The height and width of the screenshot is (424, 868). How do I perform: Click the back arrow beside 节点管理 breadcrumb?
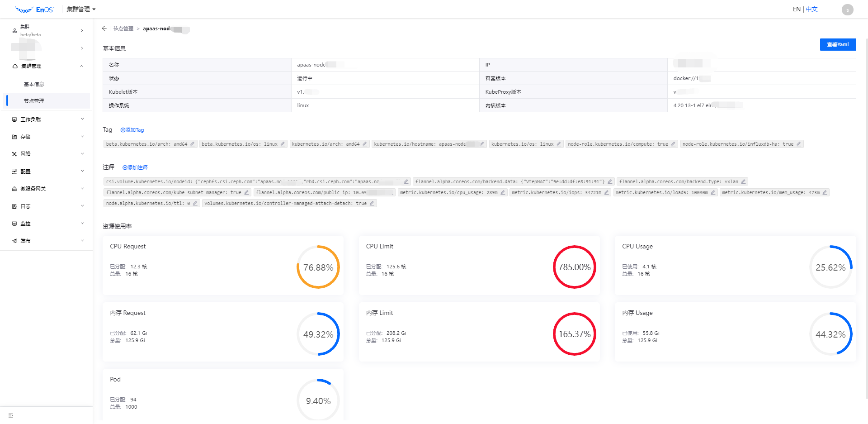pos(104,28)
